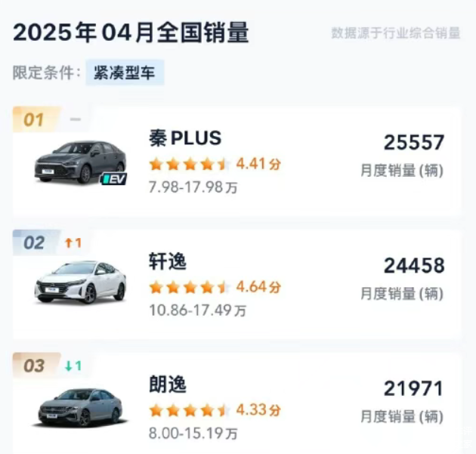Click the 秦PLUS star rating
This screenshot has height=454, width=476.
pos(189,164)
